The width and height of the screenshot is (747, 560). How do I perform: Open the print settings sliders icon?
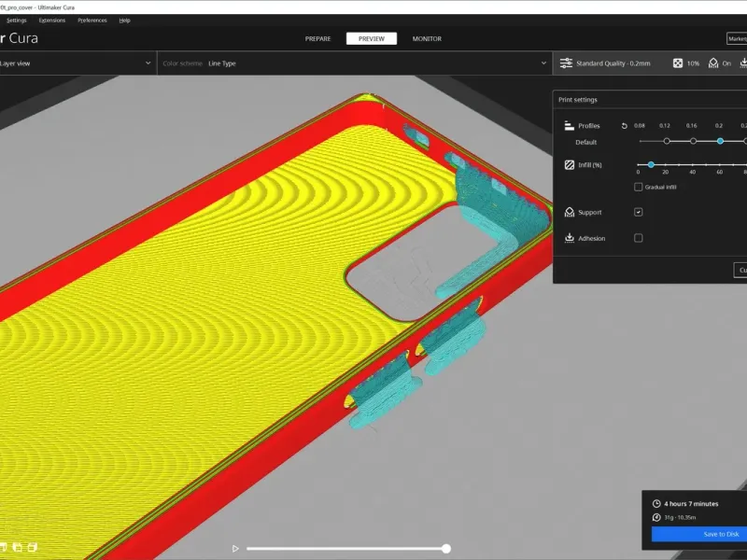566,63
